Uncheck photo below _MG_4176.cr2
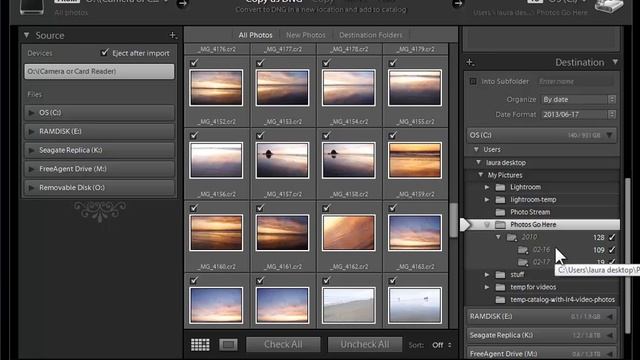Image resolution: width=640 pixels, height=360 pixels. coord(194,62)
